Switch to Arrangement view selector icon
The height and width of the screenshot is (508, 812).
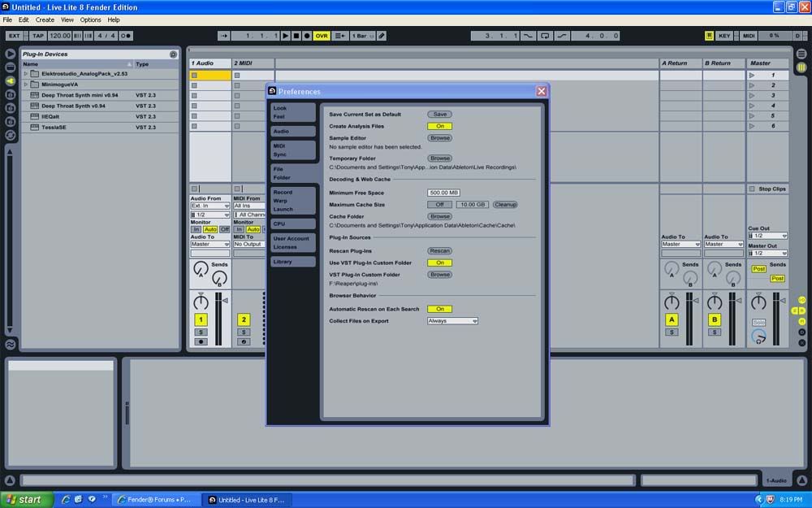click(x=801, y=54)
